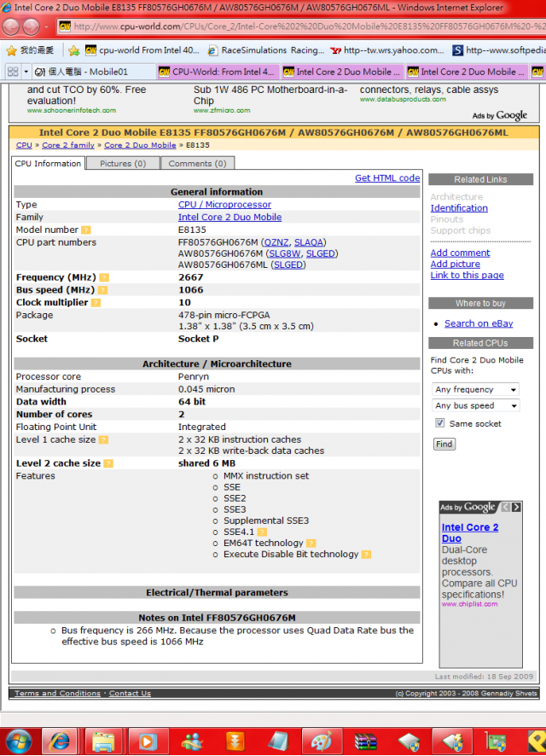Open the Identification related link

[459, 208]
